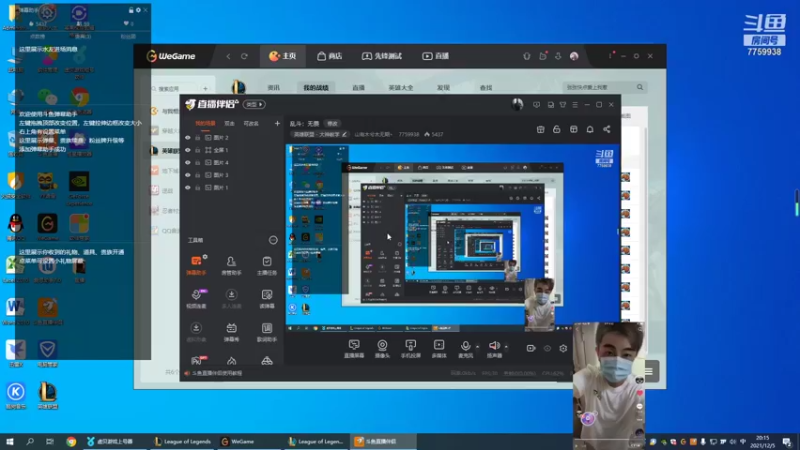Hide the 图片 4 source layer
Image resolution: width=800 pixels, height=450 pixels.
(x=188, y=163)
